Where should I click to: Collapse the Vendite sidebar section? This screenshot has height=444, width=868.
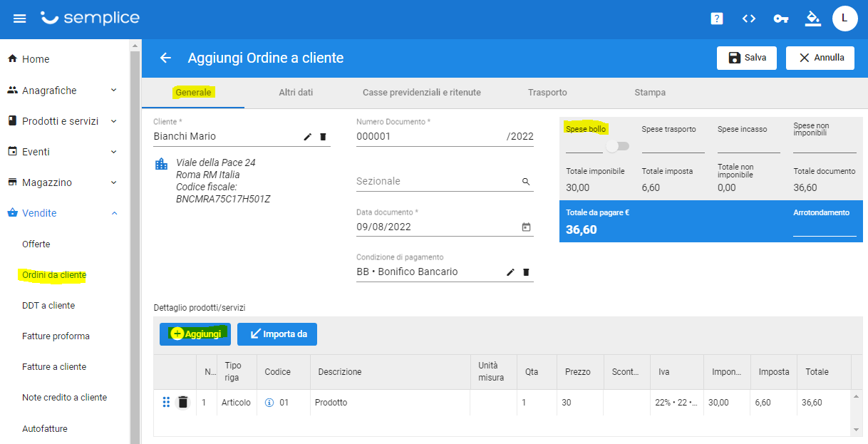63,213
